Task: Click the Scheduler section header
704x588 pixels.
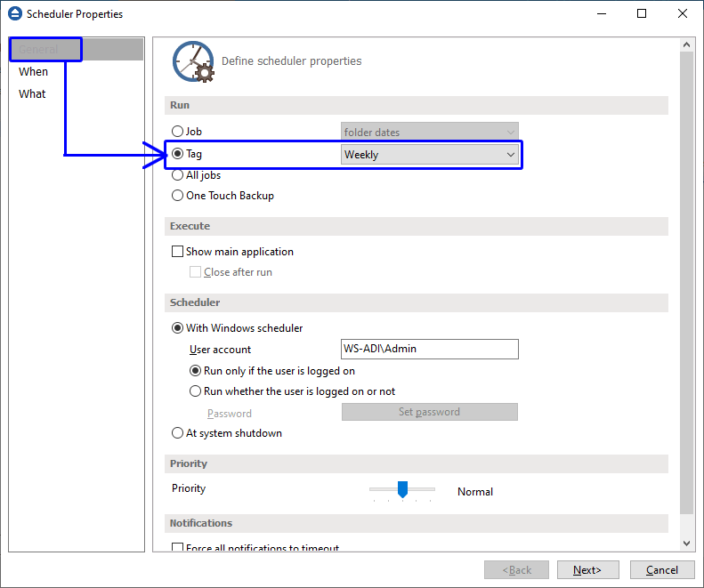Action: (417, 302)
